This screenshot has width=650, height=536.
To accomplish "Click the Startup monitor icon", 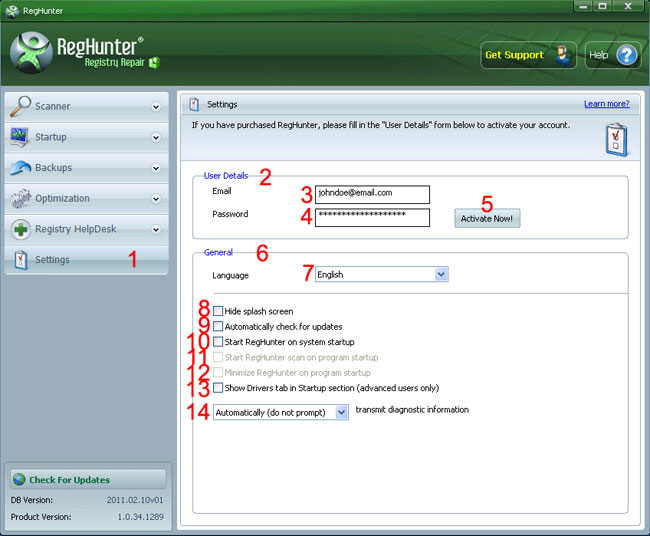I will point(21,137).
